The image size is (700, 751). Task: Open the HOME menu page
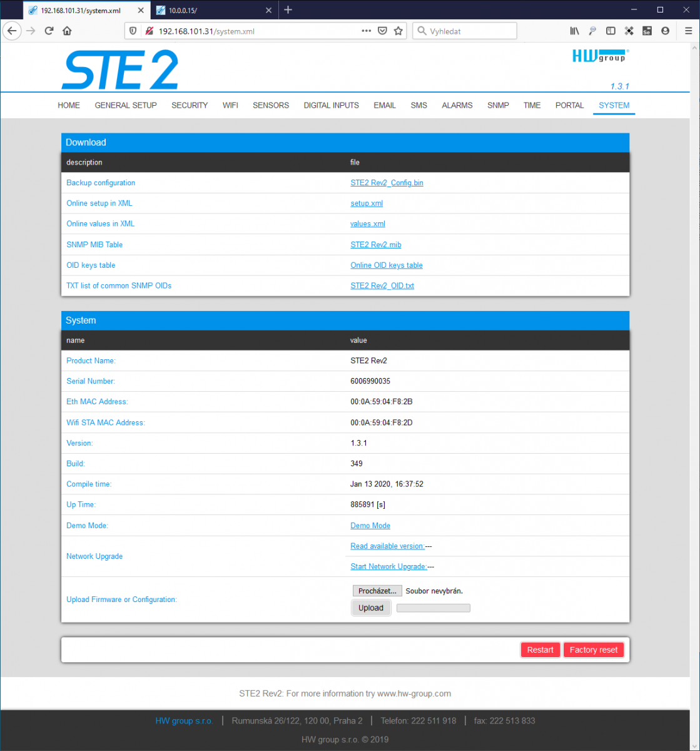(x=69, y=105)
